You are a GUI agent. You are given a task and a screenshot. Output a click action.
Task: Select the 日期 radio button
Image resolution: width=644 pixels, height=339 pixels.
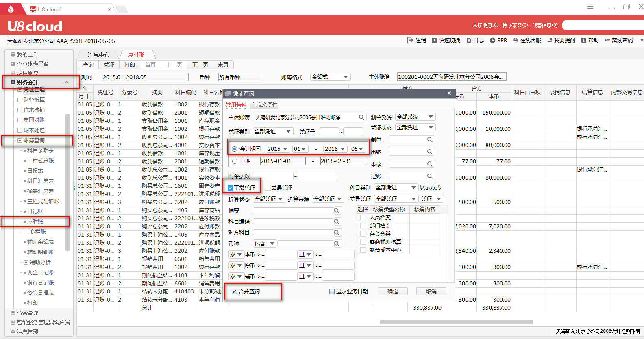click(235, 161)
